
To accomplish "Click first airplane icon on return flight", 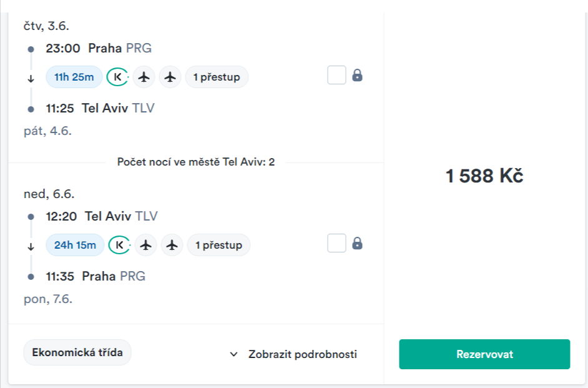I will [146, 245].
